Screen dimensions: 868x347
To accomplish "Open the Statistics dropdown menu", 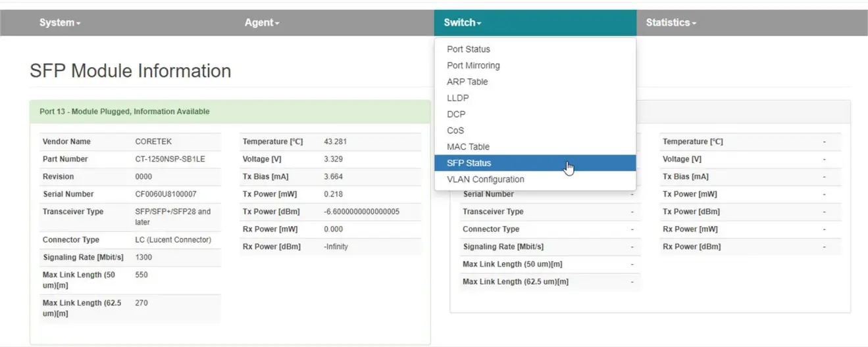I will click(x=671, y=22).
